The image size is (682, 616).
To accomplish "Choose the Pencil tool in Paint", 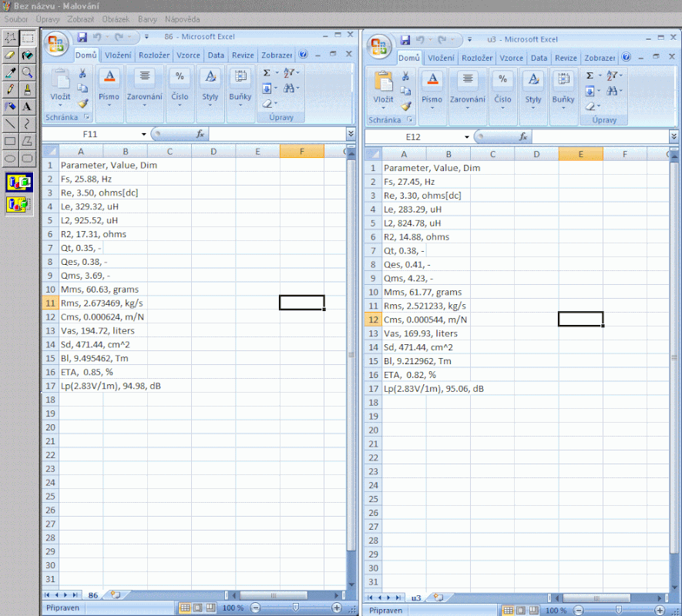I will (10, 89).
